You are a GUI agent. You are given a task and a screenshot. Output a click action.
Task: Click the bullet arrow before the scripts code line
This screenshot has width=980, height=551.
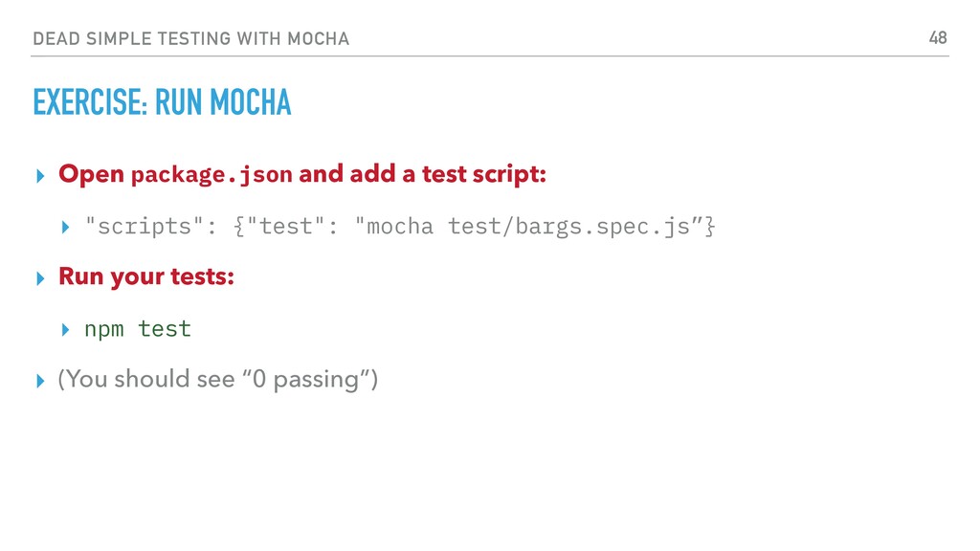[66, 228]
